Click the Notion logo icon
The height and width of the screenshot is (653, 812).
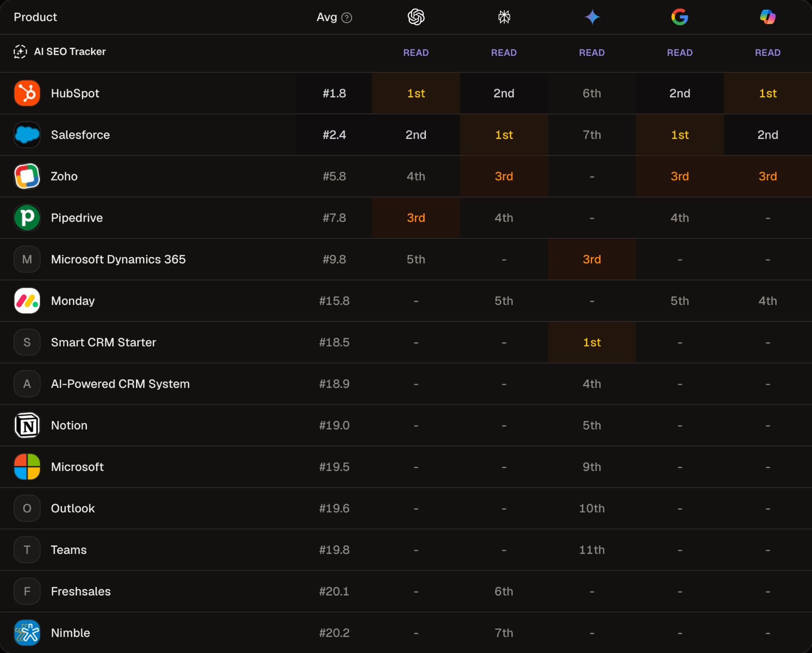tap(27, 425)
